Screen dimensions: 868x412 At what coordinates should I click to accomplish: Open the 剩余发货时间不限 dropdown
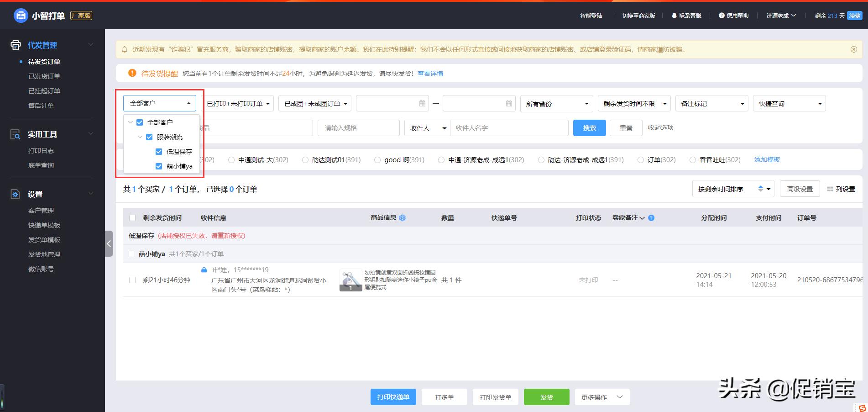tap(633, 103)
